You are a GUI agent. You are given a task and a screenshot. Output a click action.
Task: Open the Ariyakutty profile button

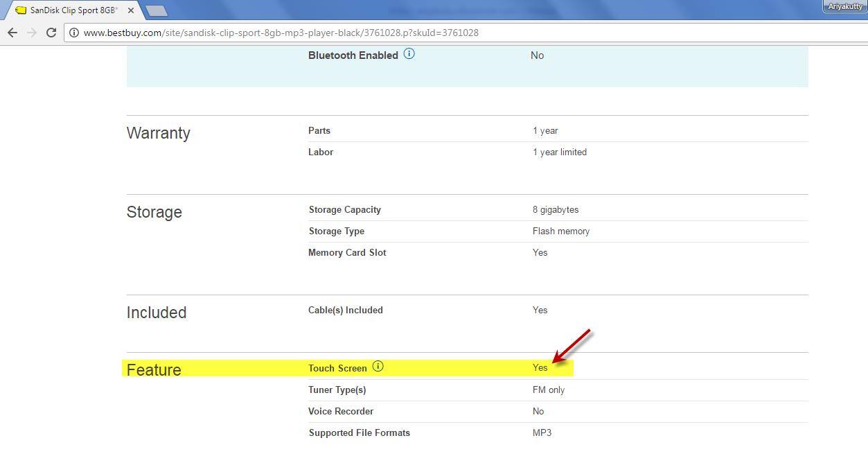pos(844,6)
